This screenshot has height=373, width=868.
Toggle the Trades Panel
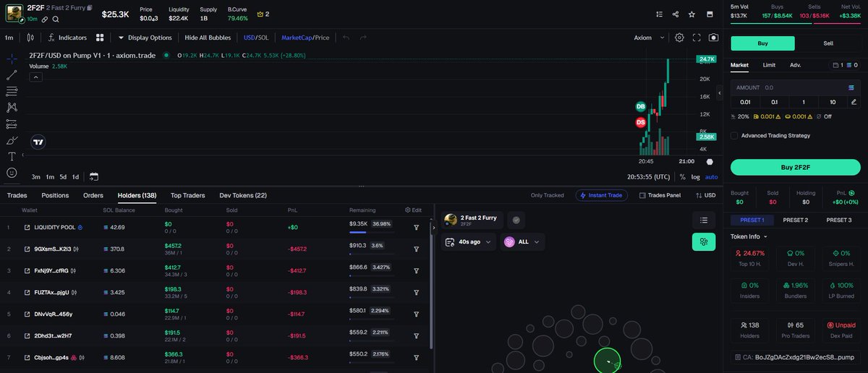[660, 195]
